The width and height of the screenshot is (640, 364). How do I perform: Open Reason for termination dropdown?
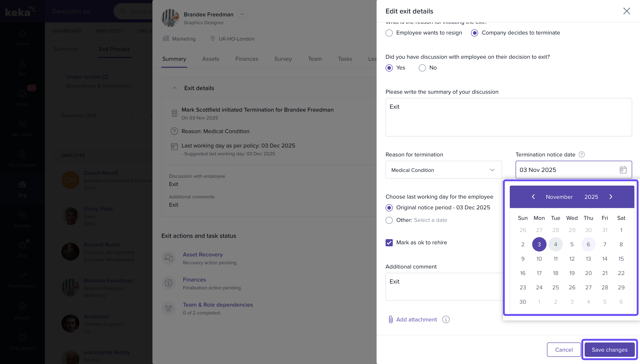pos(443,170)
